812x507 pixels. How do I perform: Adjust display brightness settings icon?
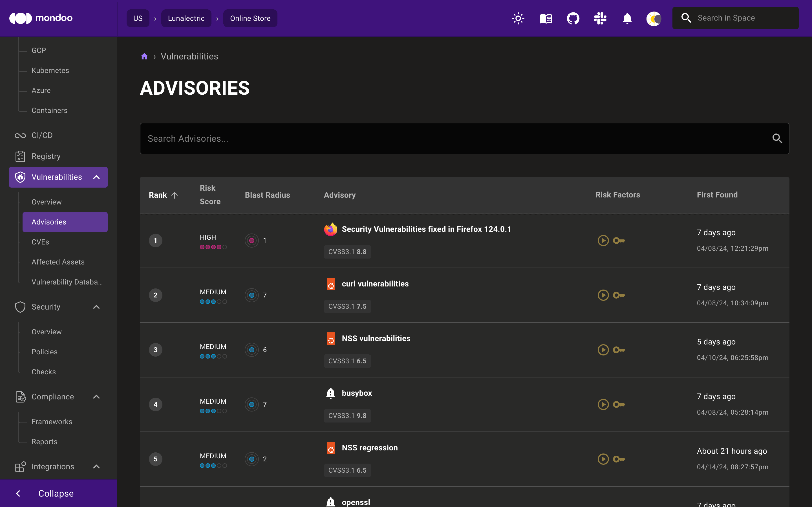point(518,18)
